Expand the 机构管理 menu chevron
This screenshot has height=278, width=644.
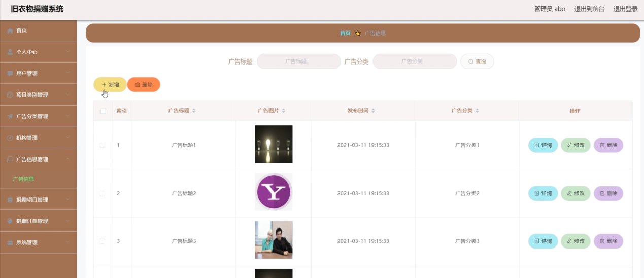(67, 138)
